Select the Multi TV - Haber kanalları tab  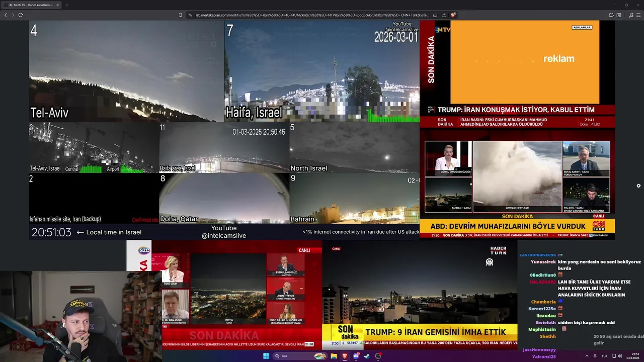(31, 5)
